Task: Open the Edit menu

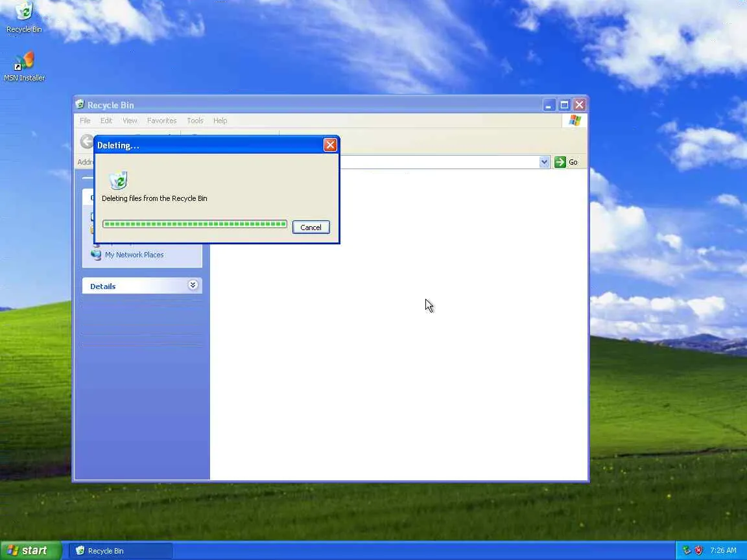Action: (x=106, y=121)
